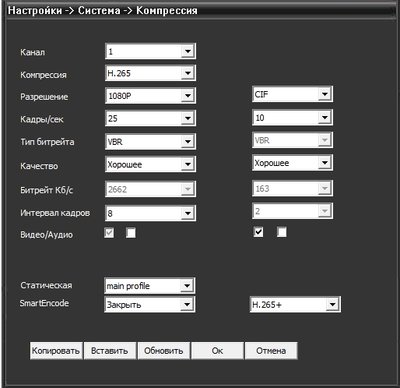Expand main stream VBR bitrate type dropdown
The width and height of the screenshot is (400, 388).
point(150,141)
